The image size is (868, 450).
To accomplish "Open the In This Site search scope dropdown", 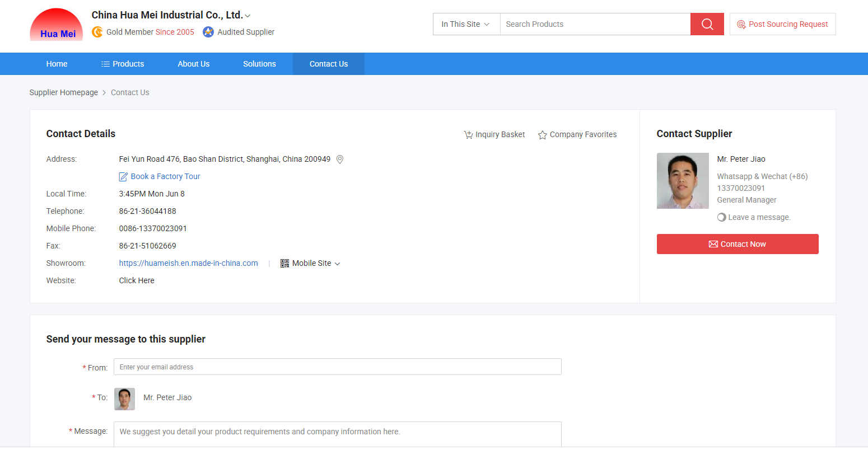I will [x=466, y=24].
